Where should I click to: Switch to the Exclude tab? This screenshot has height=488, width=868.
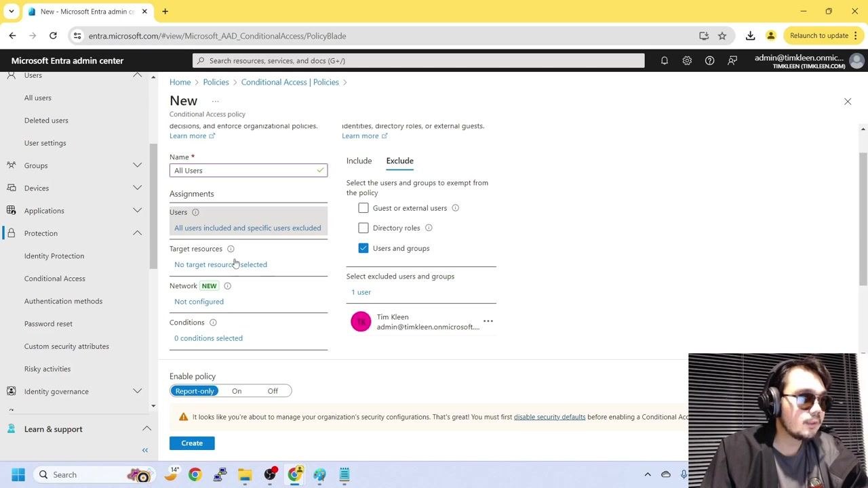point(399,161)
